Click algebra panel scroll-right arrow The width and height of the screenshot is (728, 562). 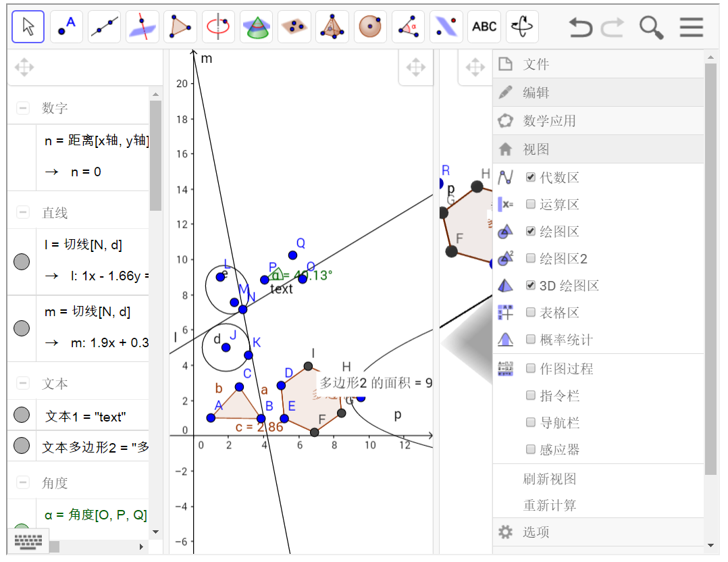click(x=142, y=546)
